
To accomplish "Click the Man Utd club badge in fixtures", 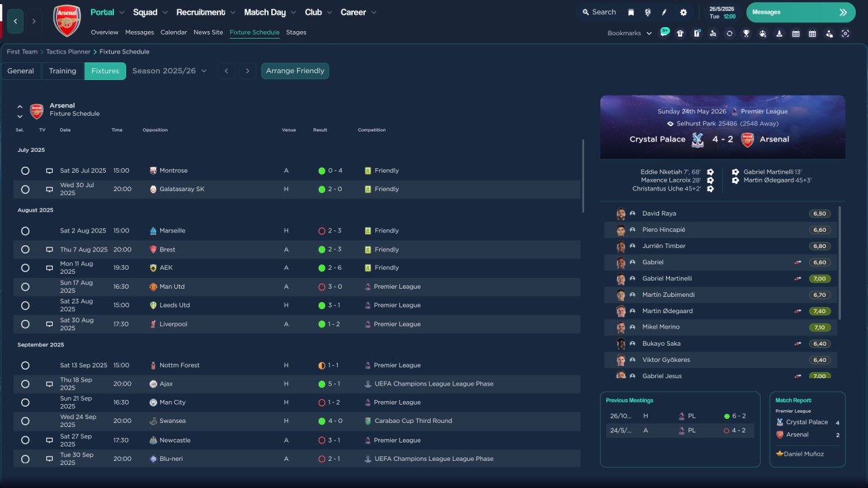I will coord(153,287).
